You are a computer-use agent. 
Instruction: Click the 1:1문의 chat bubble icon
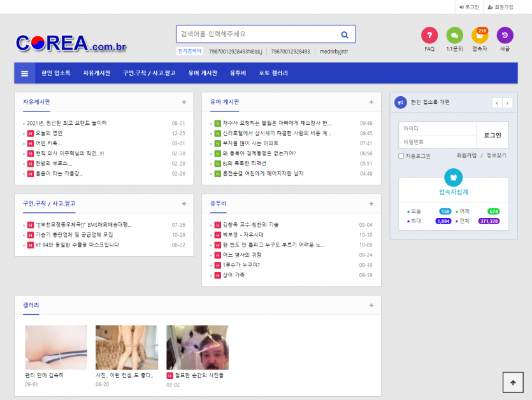coord(454,36)
